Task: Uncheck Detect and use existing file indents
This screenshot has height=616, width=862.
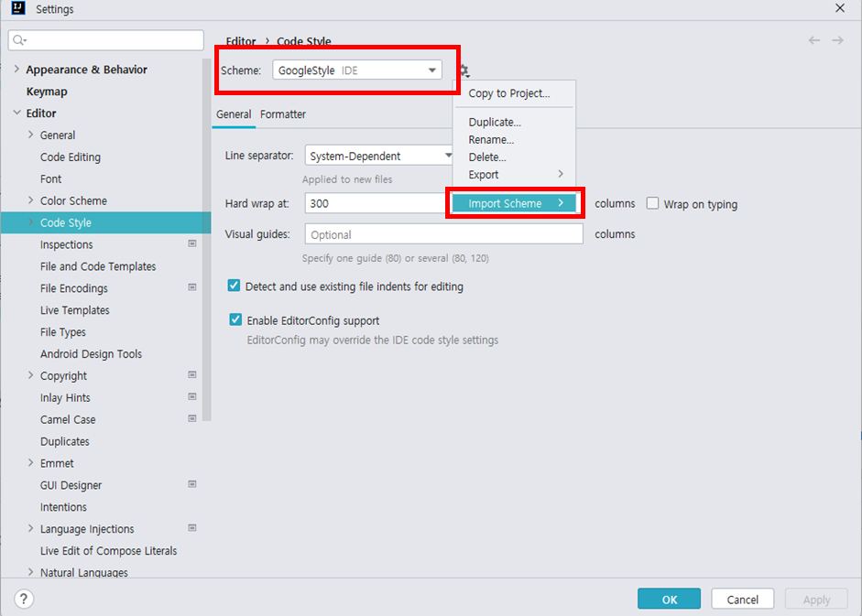Action: click(235, 286)
